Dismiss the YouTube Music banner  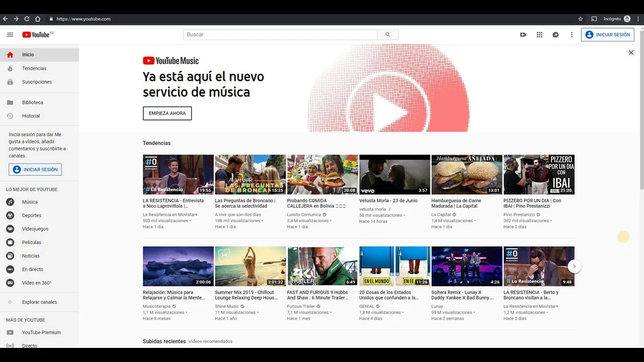click(631, 53)
